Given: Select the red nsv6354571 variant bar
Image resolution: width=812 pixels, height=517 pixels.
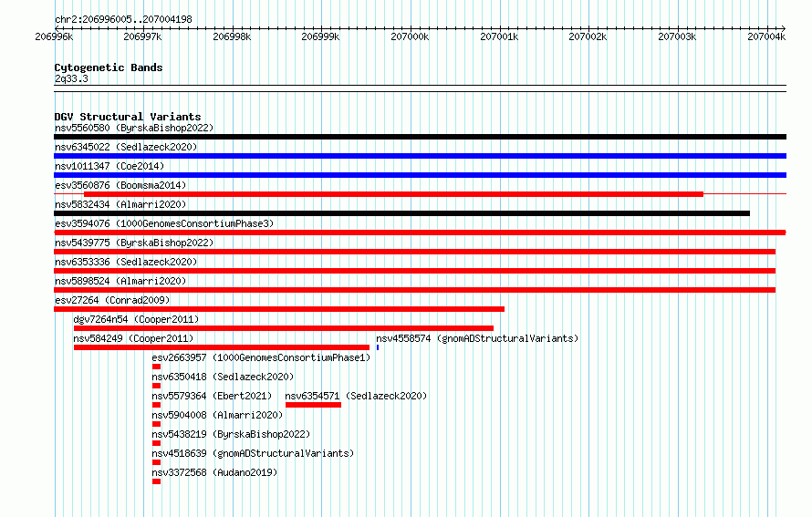Looking at the screenshot, I should point(313,405).
